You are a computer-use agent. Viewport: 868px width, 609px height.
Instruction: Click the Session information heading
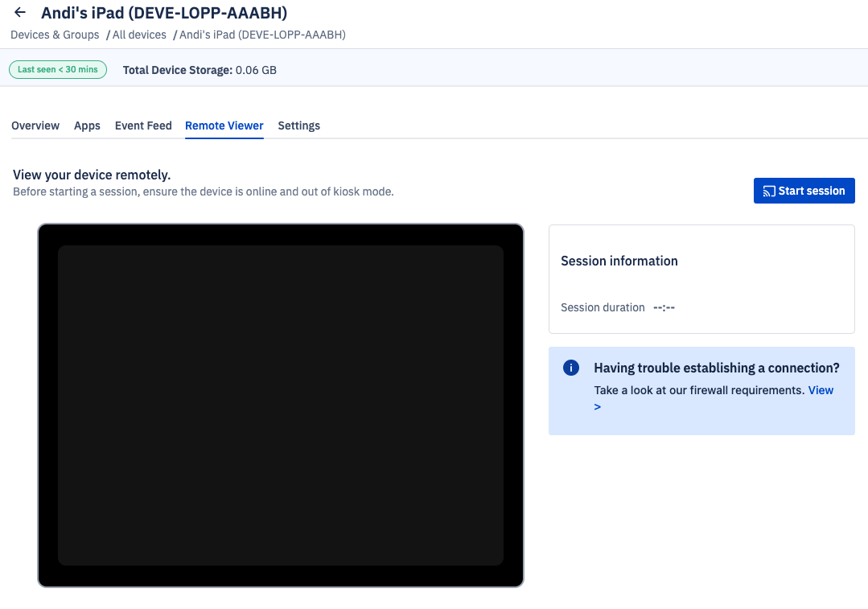click(x=619, y=261)
